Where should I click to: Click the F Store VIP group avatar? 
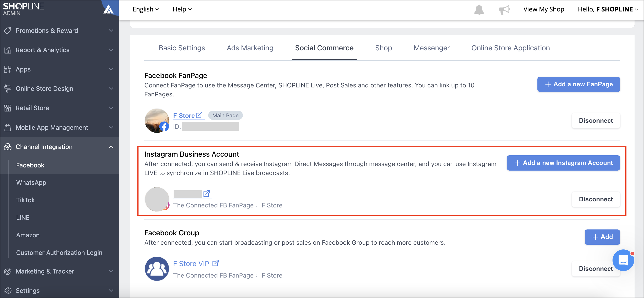click(x=157, y=269)
